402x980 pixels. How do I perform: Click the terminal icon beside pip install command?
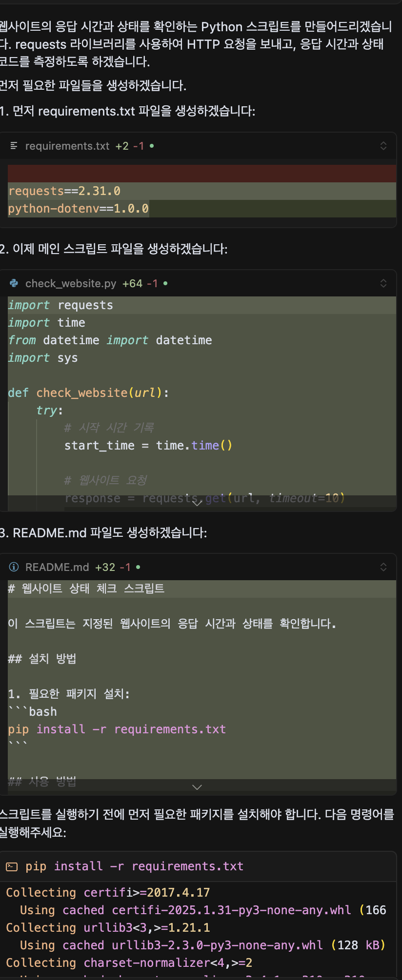click(12, 866)
